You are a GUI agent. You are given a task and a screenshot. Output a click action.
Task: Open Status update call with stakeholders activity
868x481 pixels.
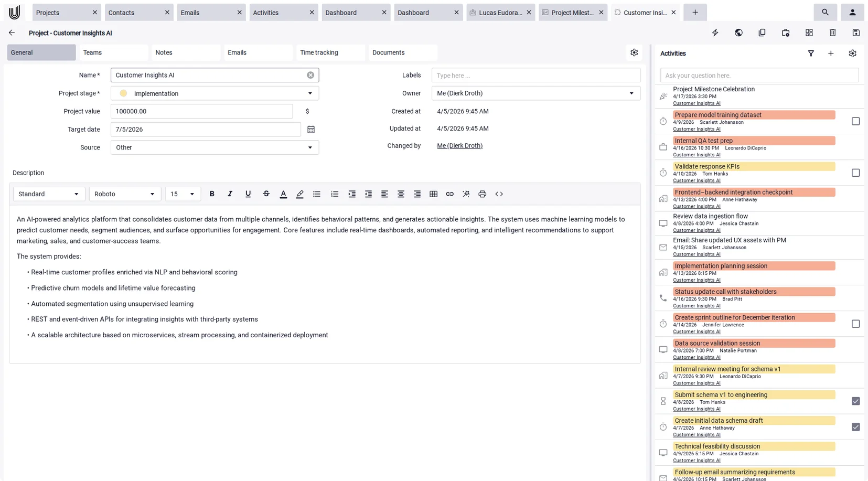(x=754, y=292)
